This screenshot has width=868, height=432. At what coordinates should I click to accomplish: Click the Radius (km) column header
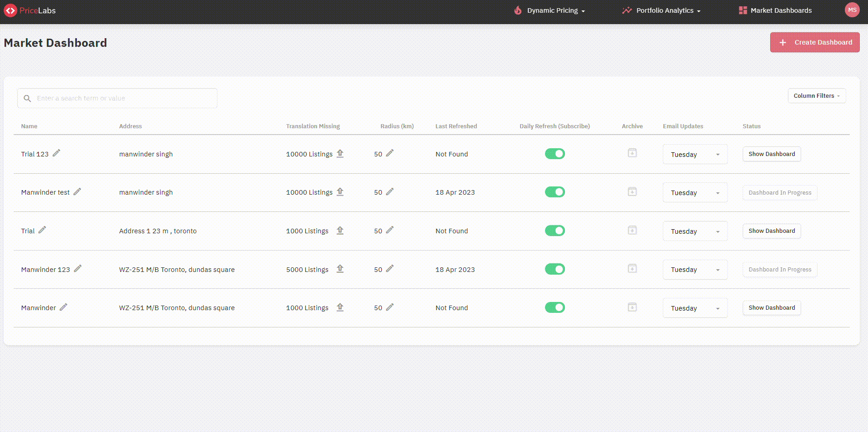click(397, 126)
